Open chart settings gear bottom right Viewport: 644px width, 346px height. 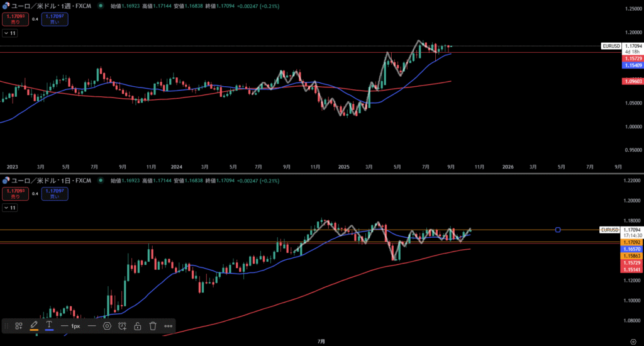click(x=633, y=342)
